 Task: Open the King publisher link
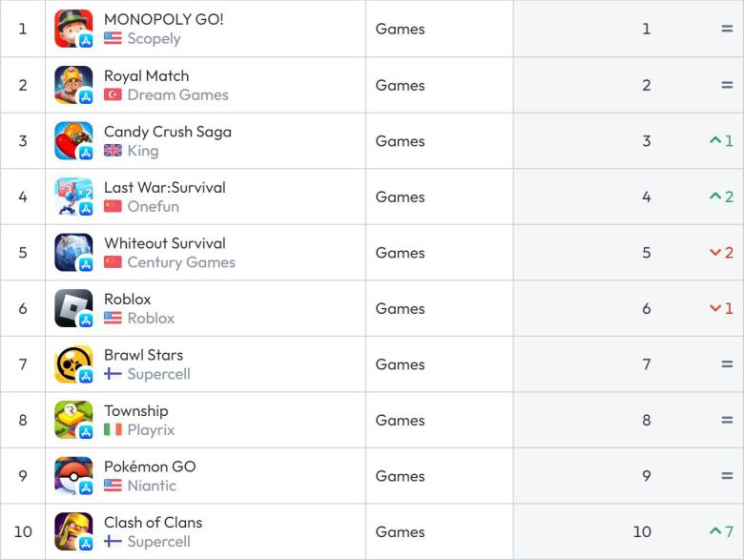143,151
